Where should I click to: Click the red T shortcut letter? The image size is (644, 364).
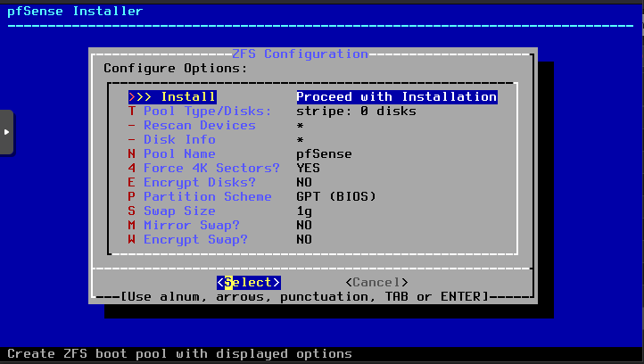tap(132, 111)
